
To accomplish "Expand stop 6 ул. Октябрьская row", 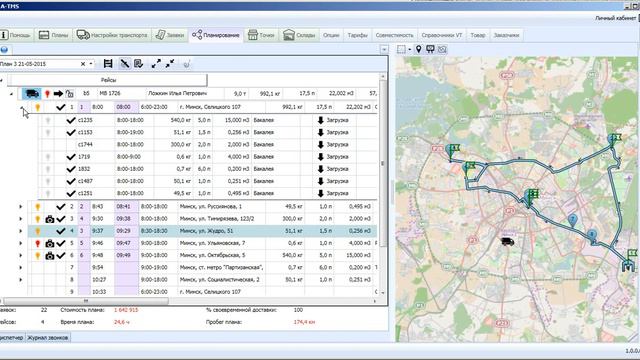I will (x=21, y=256).
